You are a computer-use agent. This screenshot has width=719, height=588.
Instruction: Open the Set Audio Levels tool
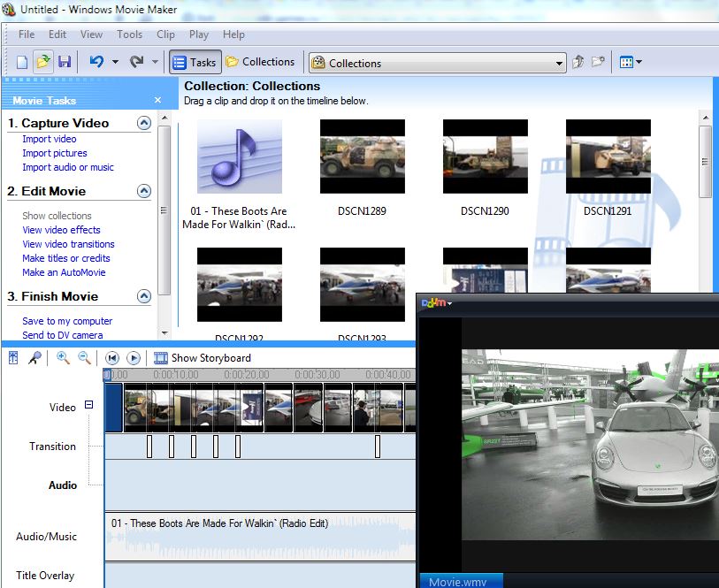point(14,358)
